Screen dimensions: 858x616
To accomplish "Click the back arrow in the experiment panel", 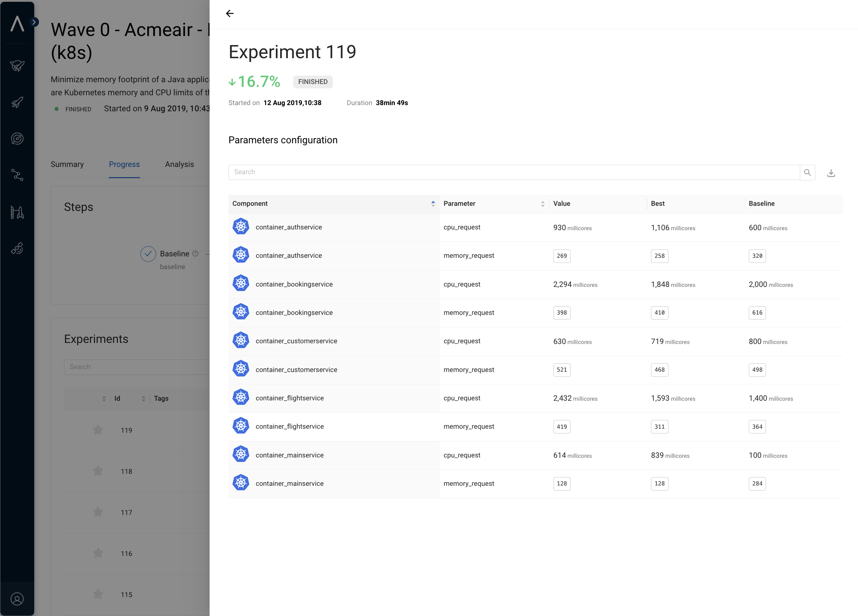I will pos(230,13).
